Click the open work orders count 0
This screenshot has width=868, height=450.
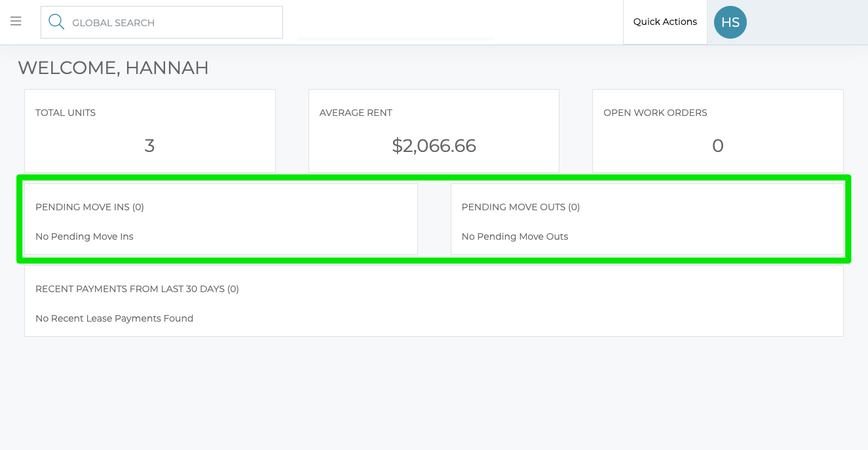click(x=717, y=145)
